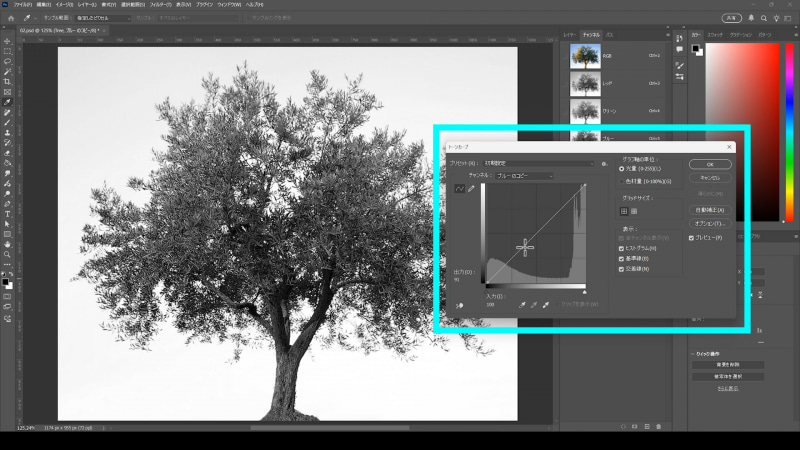Select the Crop tool
The width and height of the screenshot is (800, 450).
(x=7, y=82)
